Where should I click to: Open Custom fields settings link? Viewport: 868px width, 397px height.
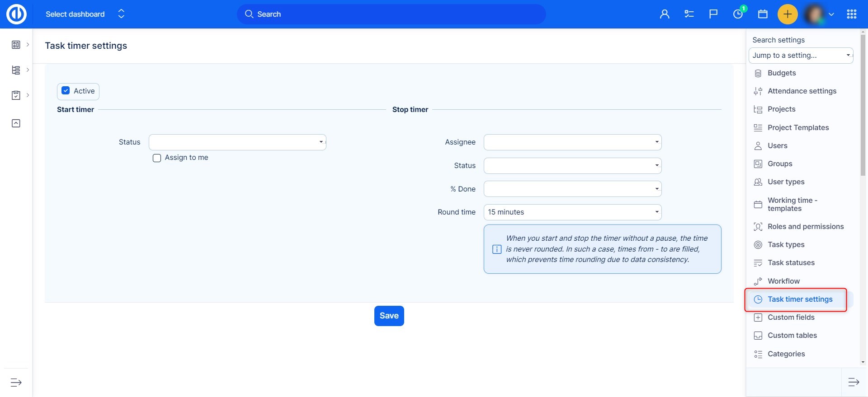(791, 318)
